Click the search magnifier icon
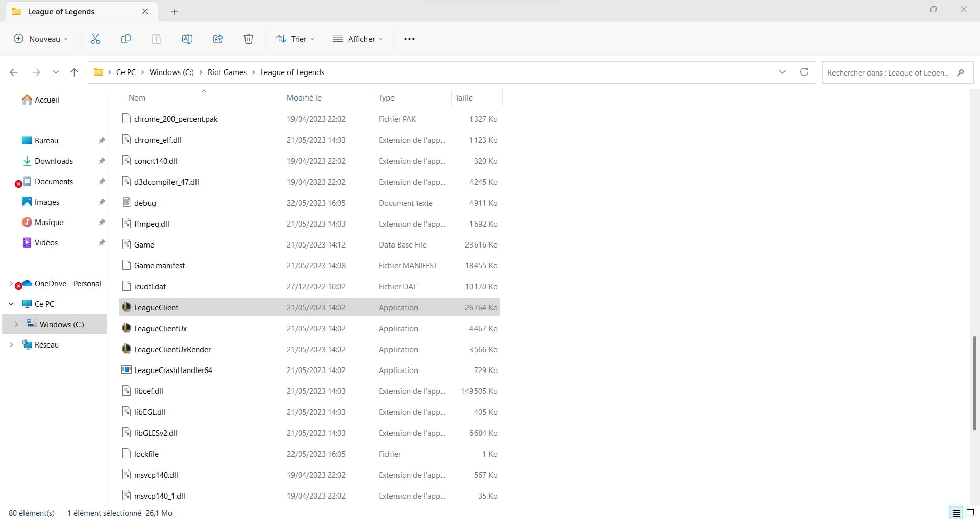Viewport: 980px width, 519px height. tap(960, 72)
